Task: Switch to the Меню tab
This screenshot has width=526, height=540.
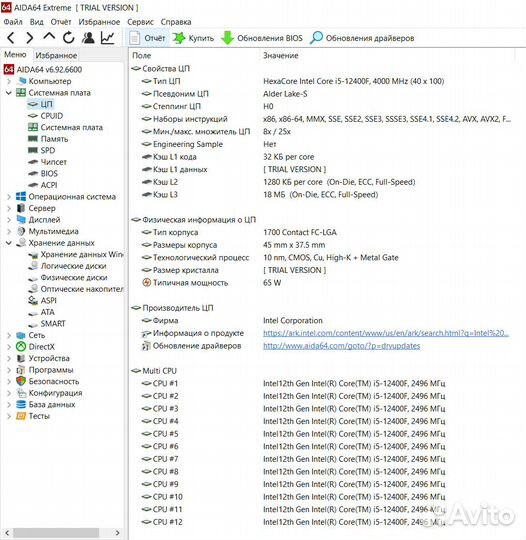Action: click(x=15, y=54)
